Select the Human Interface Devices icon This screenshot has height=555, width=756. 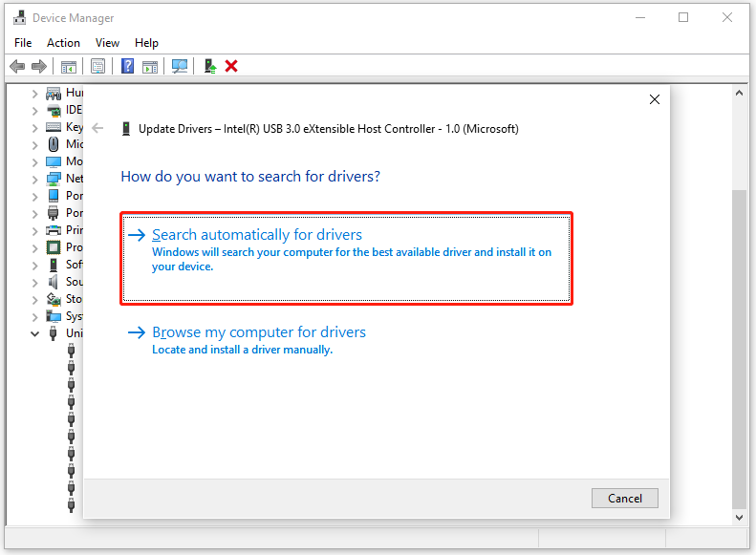pyautogui.click(x=54, y=93)
